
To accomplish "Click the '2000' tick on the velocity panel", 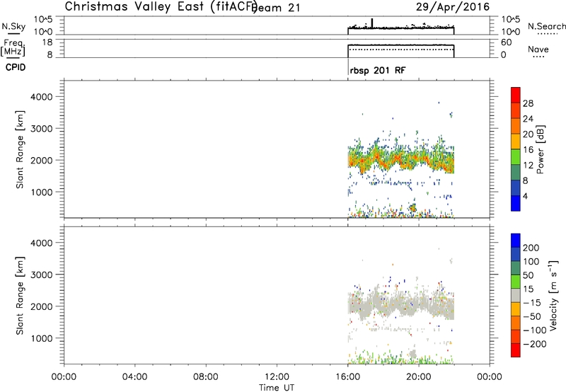I will pyautogui.click(x=42, y=306).
